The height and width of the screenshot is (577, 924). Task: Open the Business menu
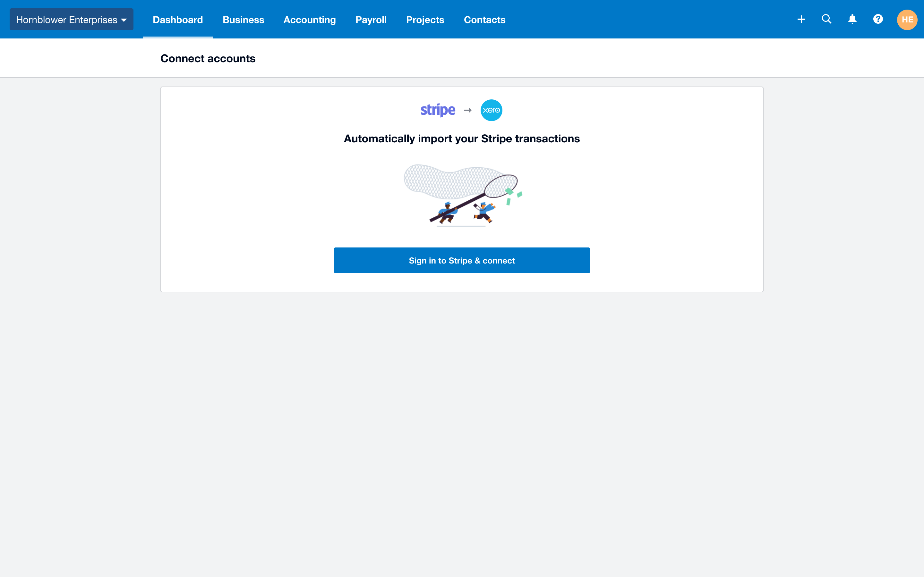point(243,19)
